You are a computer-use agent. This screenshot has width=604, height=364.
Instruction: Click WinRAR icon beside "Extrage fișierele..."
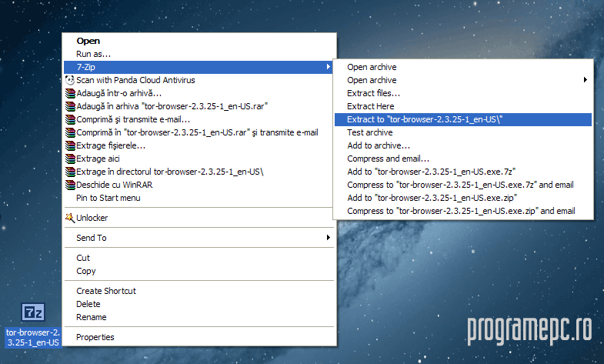coord(70,145)
